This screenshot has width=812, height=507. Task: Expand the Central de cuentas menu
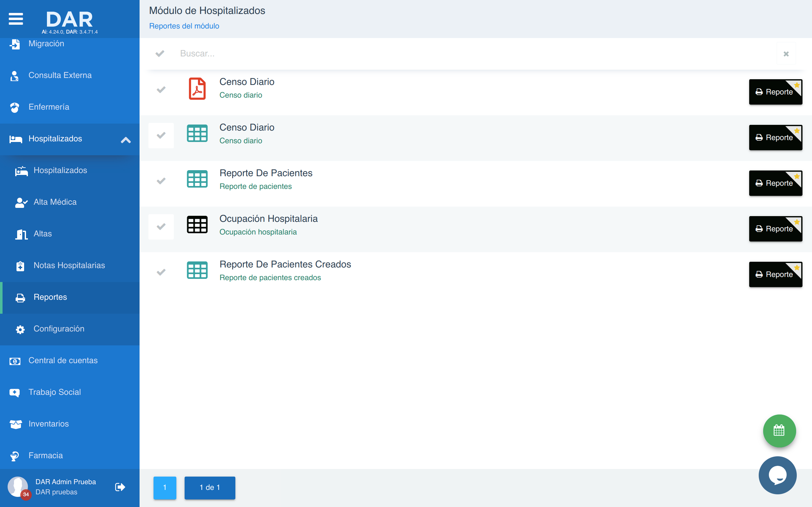point(63,361)
